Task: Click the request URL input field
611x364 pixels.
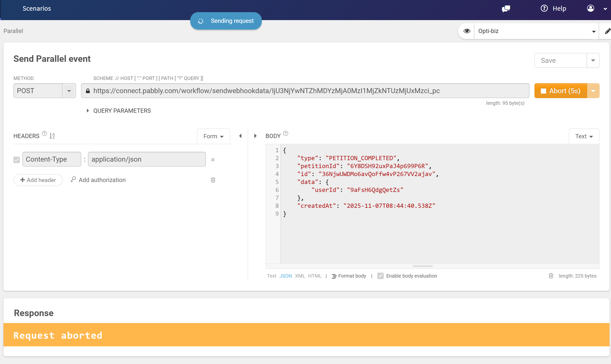Action: (x=305, y=91)
